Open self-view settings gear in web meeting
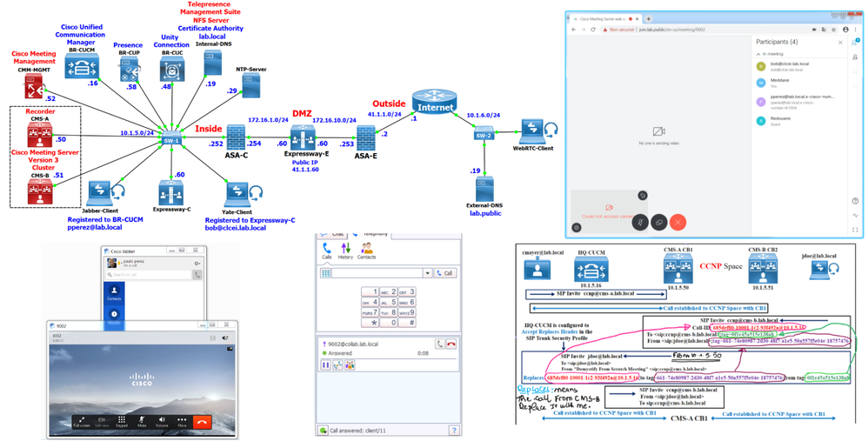This screenshot has height=441, width=868. [577, 227]
